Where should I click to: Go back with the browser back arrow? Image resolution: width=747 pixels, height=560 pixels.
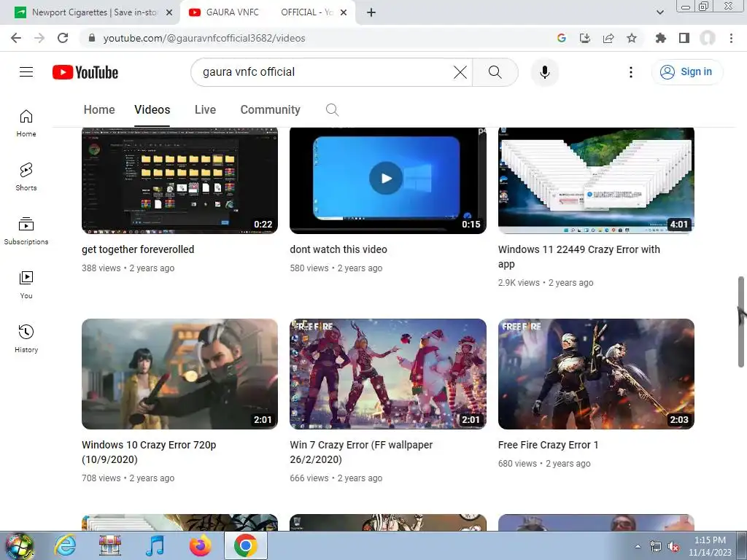(x=16, y=38)
